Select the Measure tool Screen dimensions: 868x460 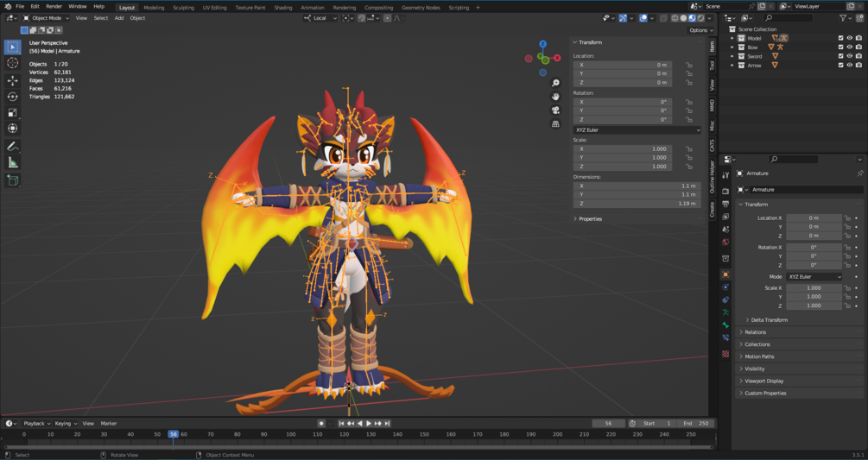(12, 162)
